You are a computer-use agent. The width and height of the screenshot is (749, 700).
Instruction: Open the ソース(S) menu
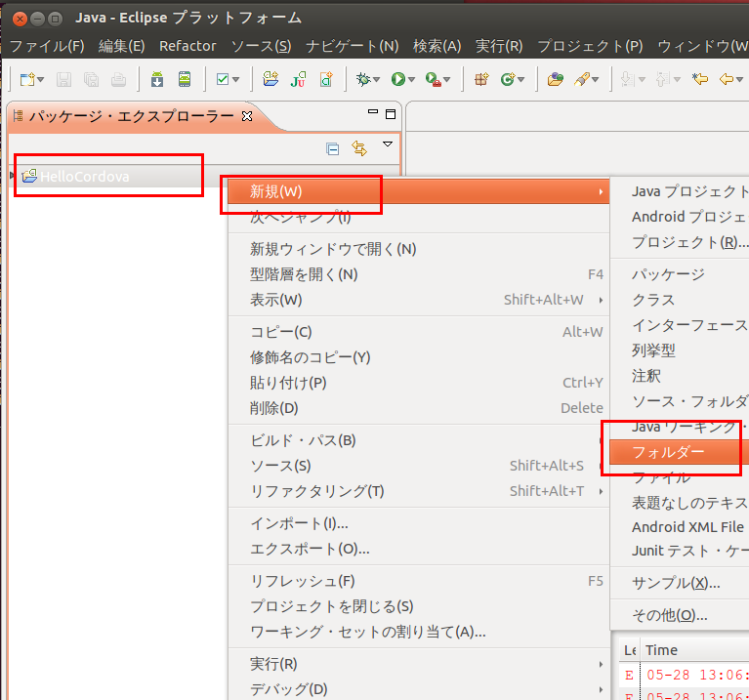tap(262, 46)
